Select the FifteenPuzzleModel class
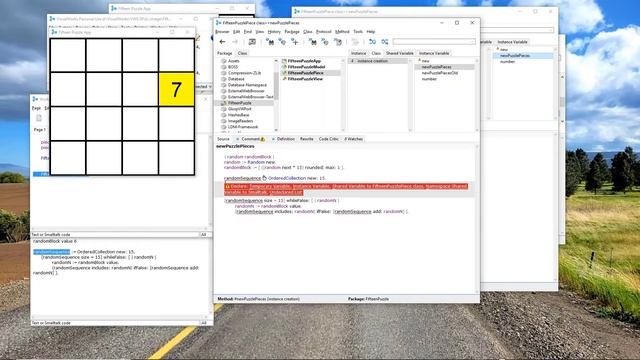Viewport: 640px width, 360px height. 306,67
